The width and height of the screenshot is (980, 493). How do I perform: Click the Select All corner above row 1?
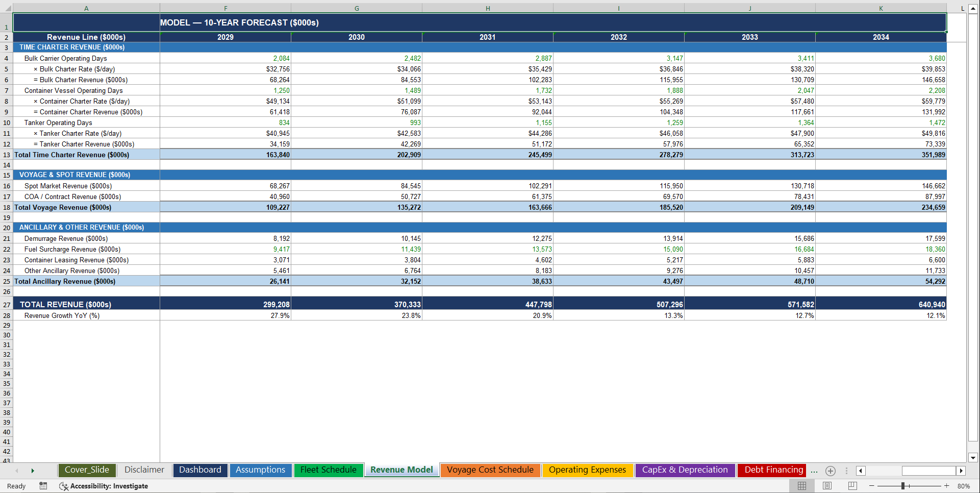point(8,8)
